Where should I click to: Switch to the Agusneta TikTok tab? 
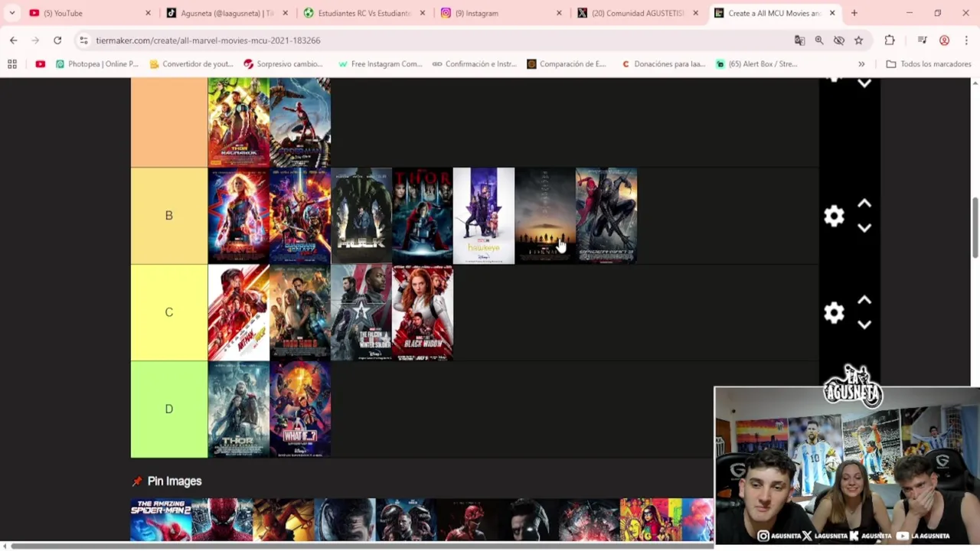pos(227,13)
